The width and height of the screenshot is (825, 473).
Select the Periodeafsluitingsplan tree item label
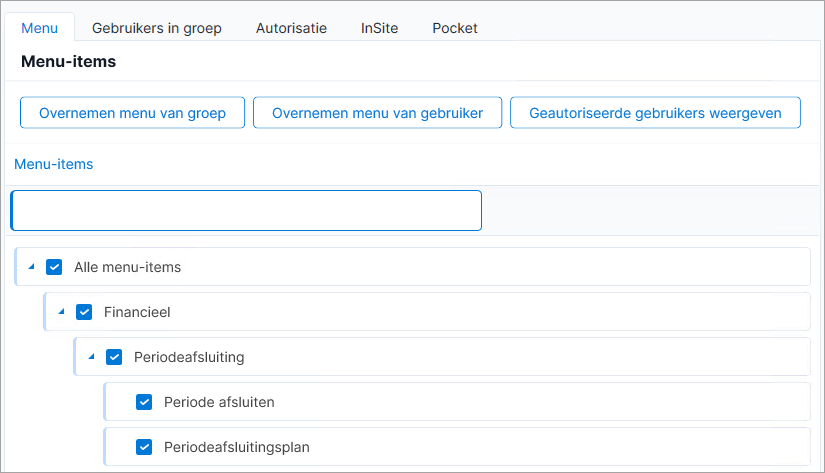point(237,447)
